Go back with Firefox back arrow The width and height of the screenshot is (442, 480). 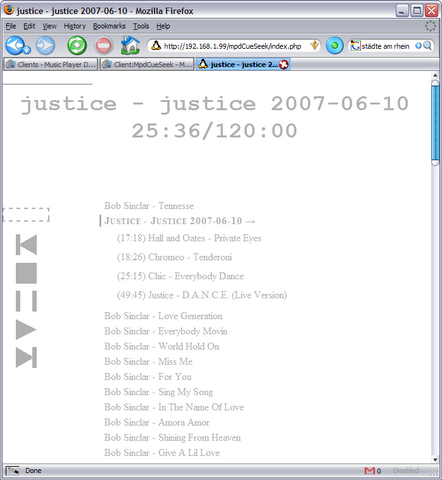pyautogui.click(x=15, y=45)
